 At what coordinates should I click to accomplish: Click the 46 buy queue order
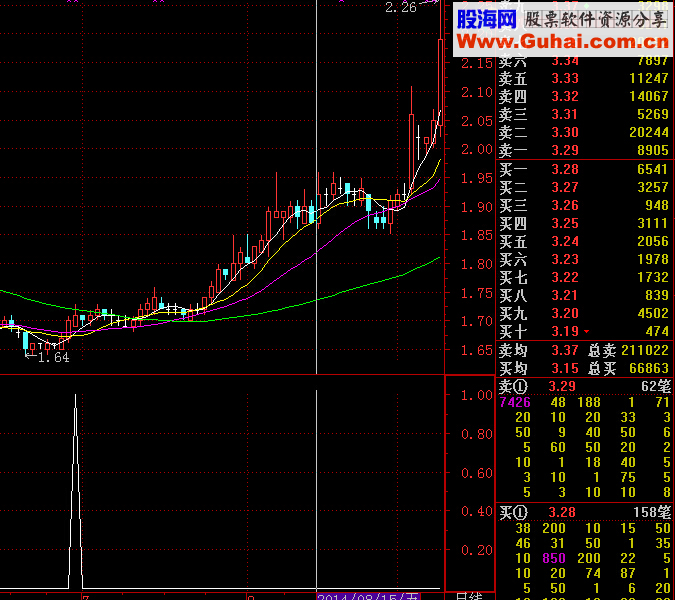523,544
